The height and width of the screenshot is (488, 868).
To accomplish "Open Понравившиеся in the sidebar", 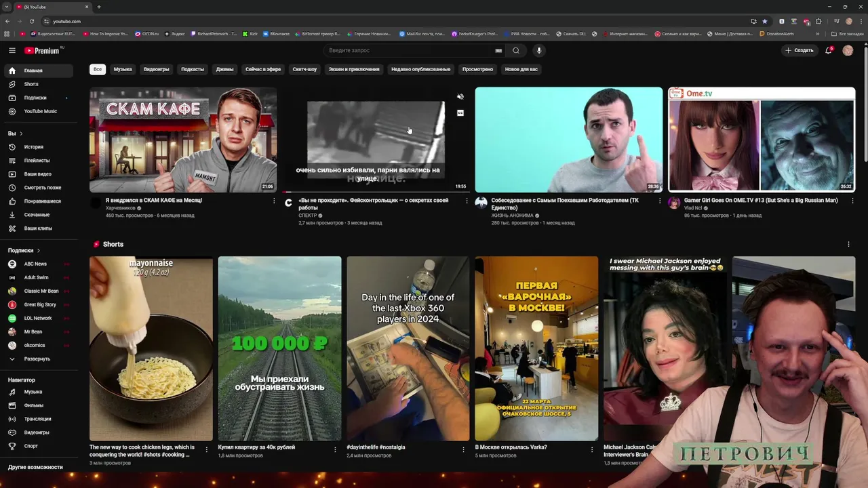I will (39, 201).
